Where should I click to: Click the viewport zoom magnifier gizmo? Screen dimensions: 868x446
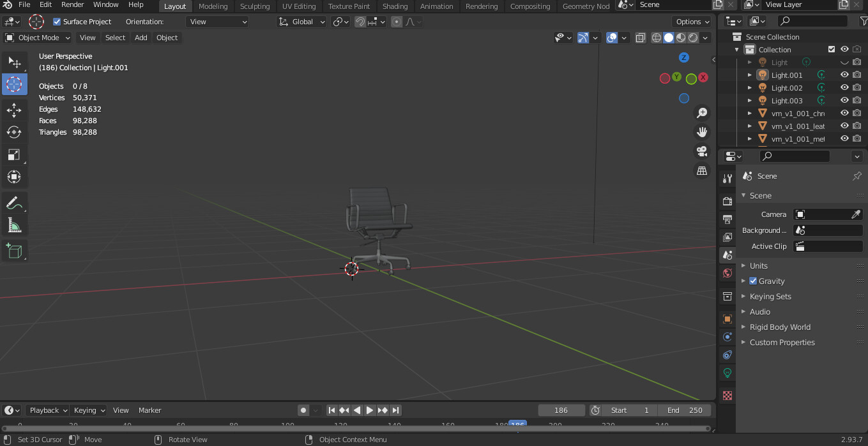(x=702, y=113)
